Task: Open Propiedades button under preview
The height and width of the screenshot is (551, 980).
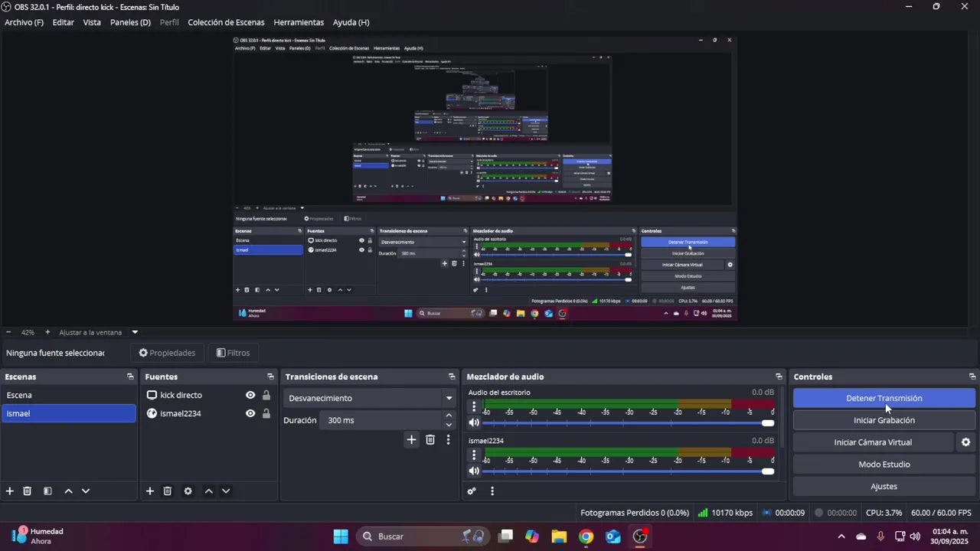Action: pyautogui.click(x=167, y=353)
